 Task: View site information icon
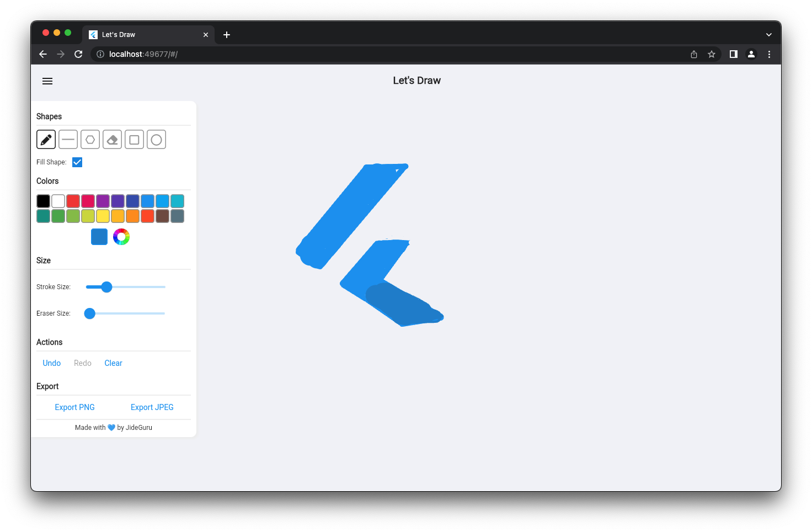point(100,54)
